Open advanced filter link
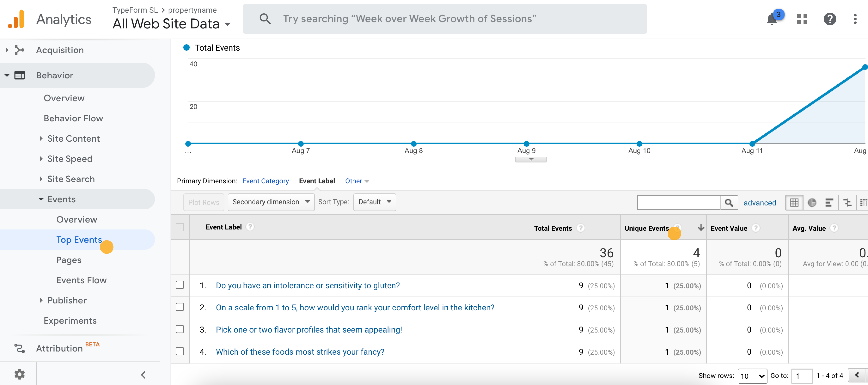 coord(760,203)
